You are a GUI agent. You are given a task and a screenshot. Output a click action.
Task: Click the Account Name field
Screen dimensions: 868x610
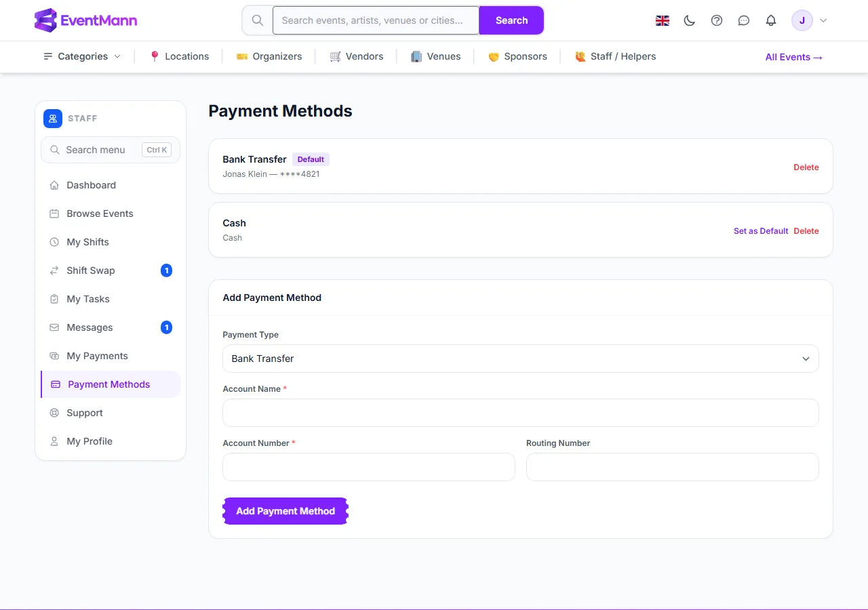pos(521,413)
